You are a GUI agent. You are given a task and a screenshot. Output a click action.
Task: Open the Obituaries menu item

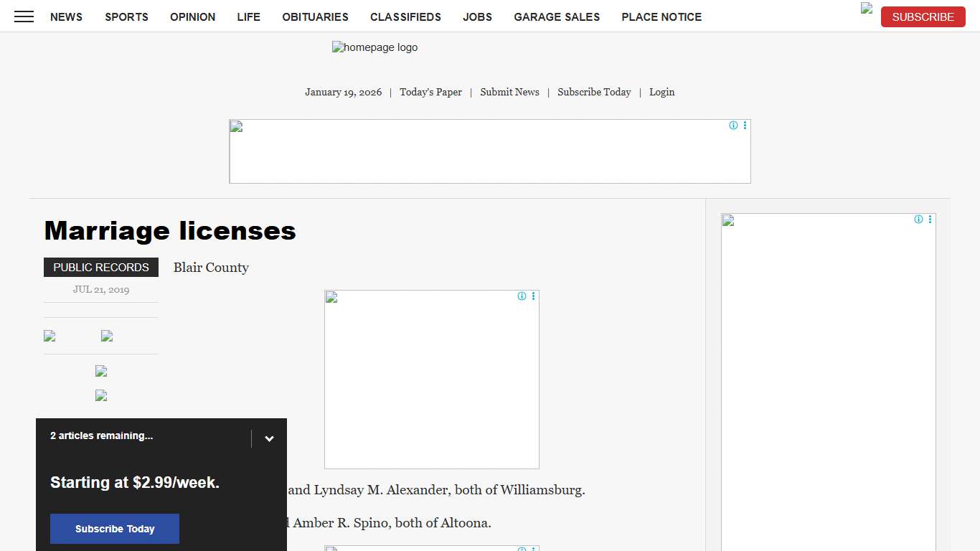point(315,17)
